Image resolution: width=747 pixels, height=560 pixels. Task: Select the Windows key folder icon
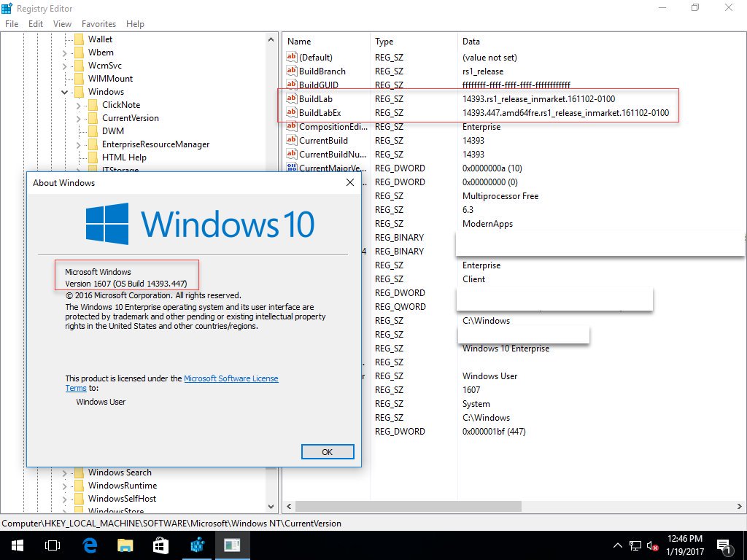(x=79, y=91)
